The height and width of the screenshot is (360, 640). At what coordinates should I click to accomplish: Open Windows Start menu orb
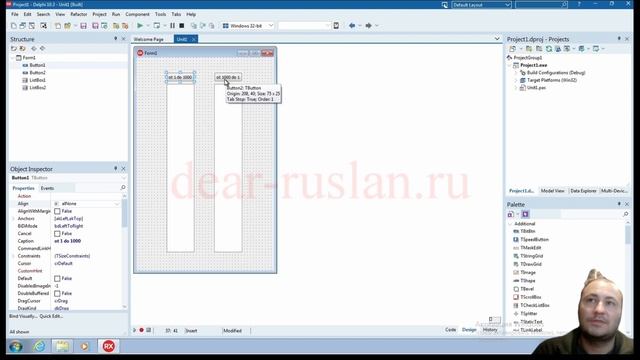(x=16, y=347)
